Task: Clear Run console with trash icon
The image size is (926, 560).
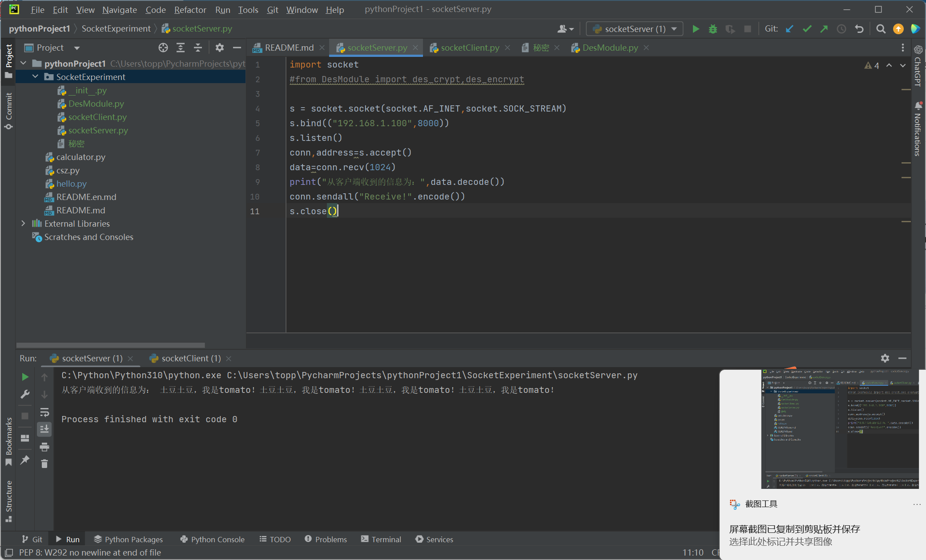Action: 44,464
